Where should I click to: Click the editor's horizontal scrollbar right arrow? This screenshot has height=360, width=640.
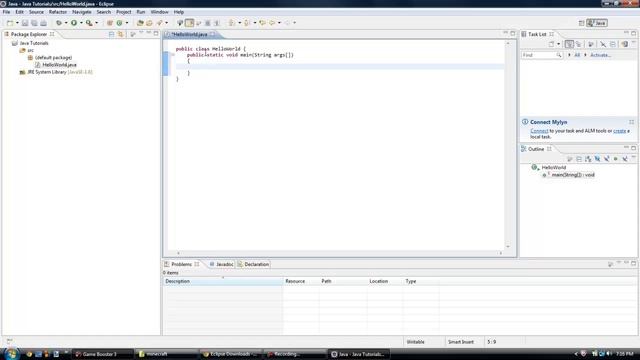(500, 253)
